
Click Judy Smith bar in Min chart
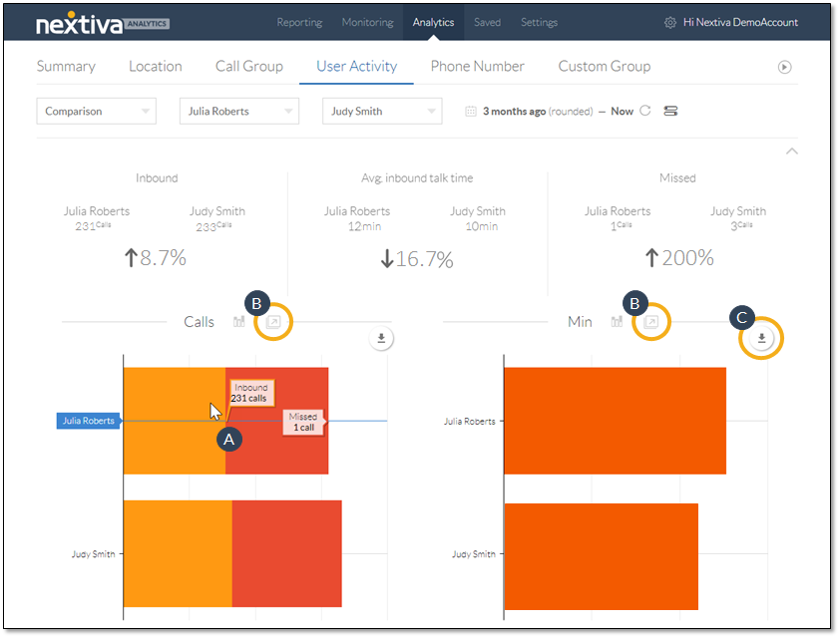(x=602, y=556)
